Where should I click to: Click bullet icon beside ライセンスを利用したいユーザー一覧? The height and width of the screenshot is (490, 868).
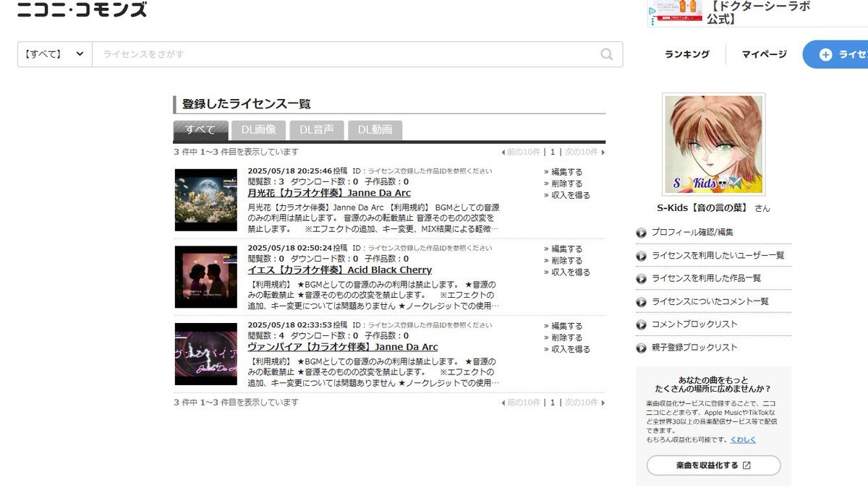pos(642,256)
